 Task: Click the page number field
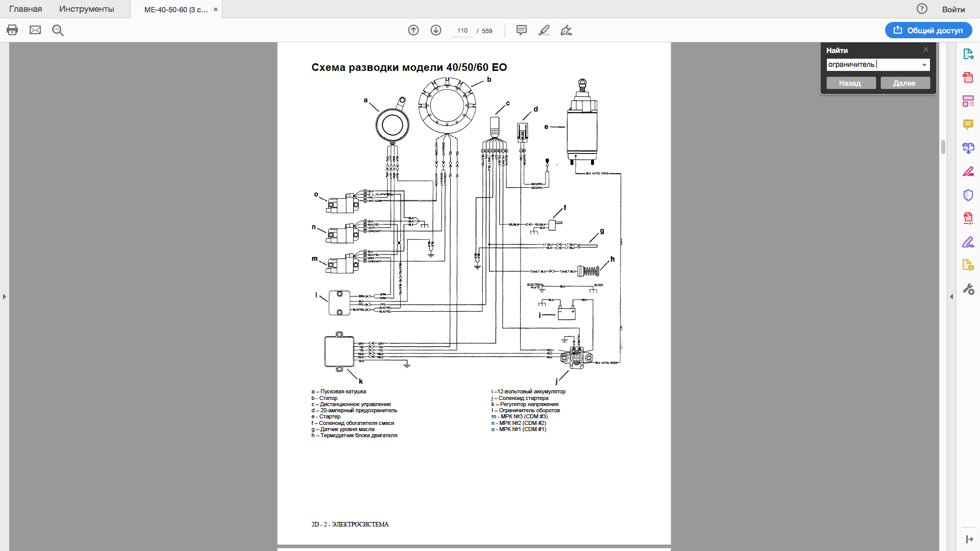point(462,31)
